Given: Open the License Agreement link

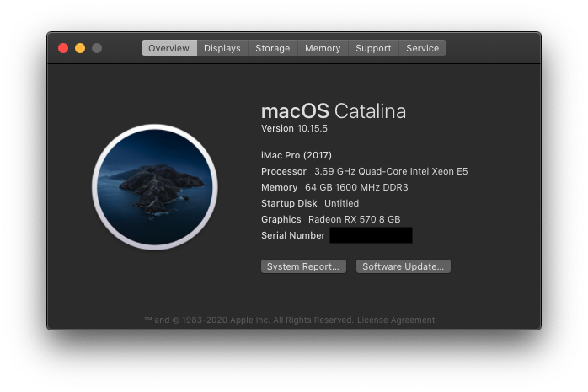Looking at the screenshot, I should [x=396, y=320].
